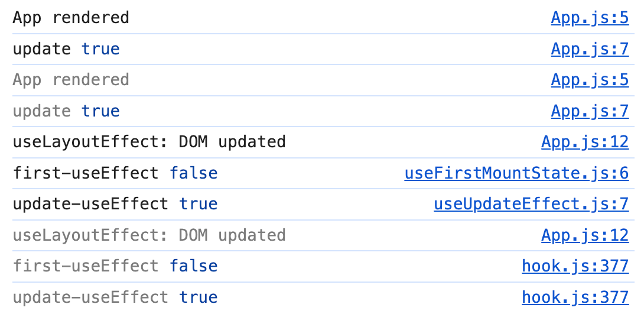Select the black 'first-useEffect false' message

(x=115, y=173)
